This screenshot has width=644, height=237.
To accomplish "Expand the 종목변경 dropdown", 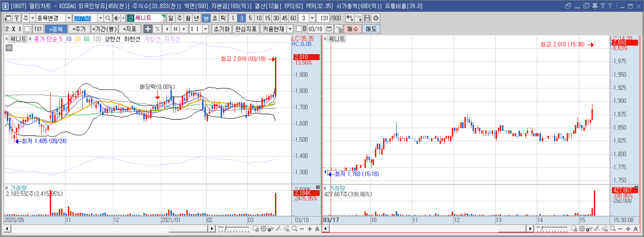I will (68, 18).
